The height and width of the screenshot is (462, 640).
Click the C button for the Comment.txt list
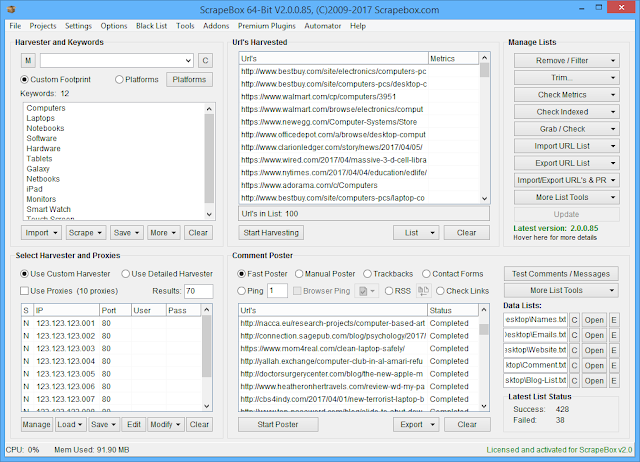(574, 365)
